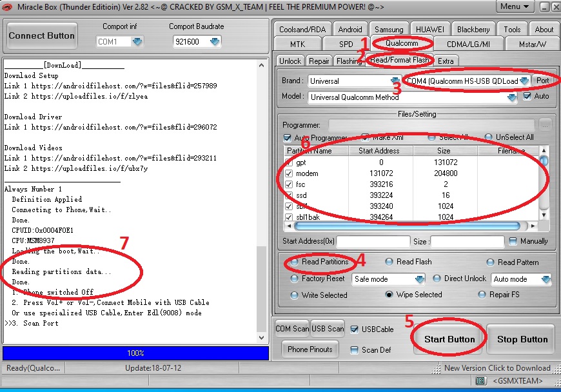This screenshot has height=392, width=561.
Task: Expand the Model Universal Qualcomm Method dropdown
Action: click(511, 97)
